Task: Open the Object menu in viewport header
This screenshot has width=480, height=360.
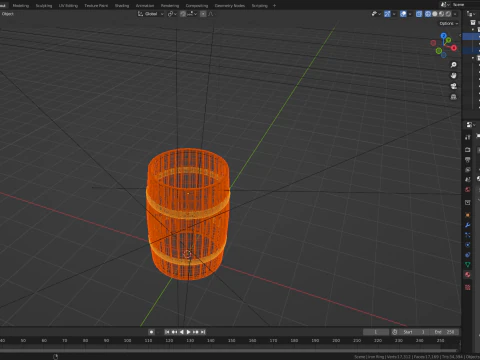Action: (x=8, y=14)
